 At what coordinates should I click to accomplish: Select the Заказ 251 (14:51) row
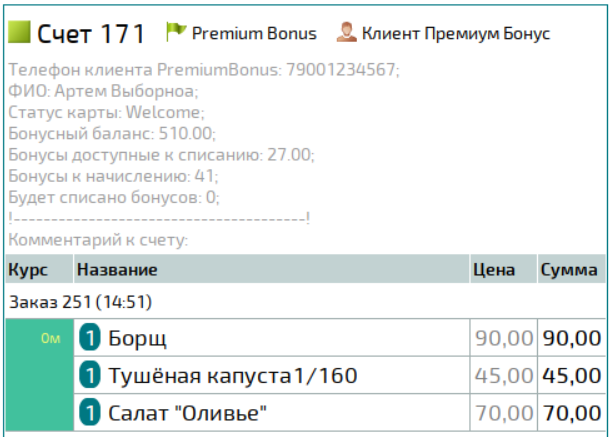pos(80,301)
